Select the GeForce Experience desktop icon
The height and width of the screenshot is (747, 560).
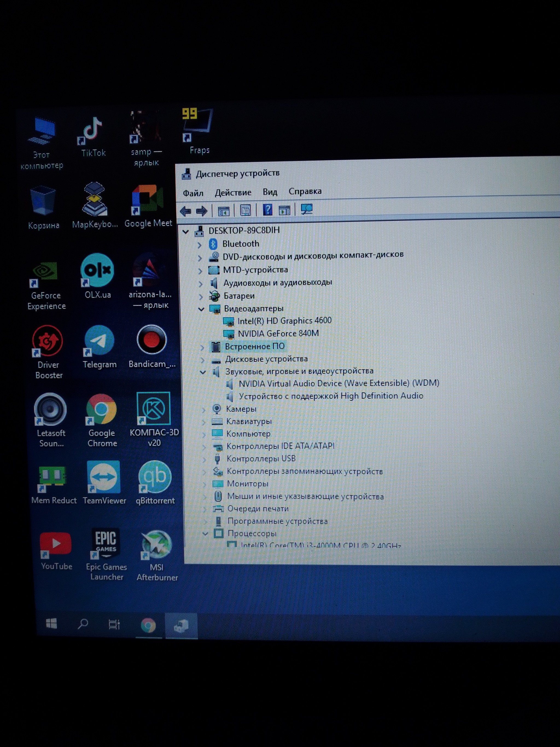point(46,286)
